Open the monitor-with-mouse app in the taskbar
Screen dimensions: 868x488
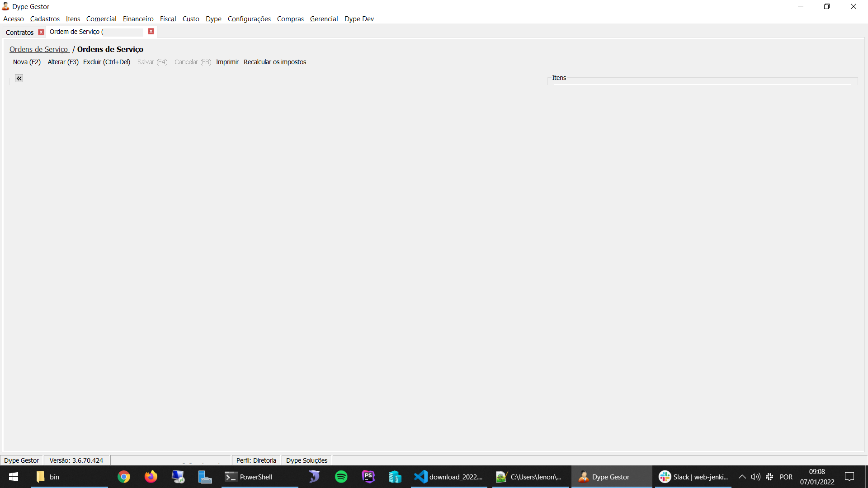(178, 477)
